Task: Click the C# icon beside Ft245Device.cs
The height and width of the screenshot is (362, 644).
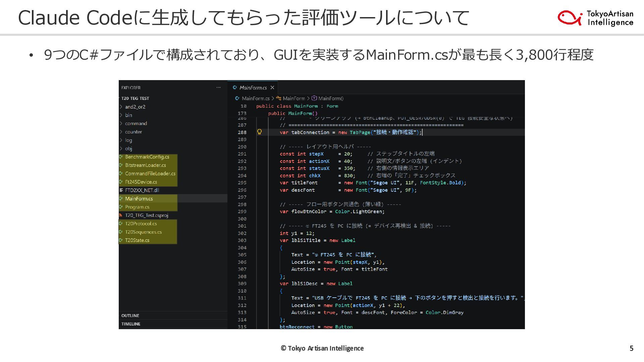Action: [121, 182]
